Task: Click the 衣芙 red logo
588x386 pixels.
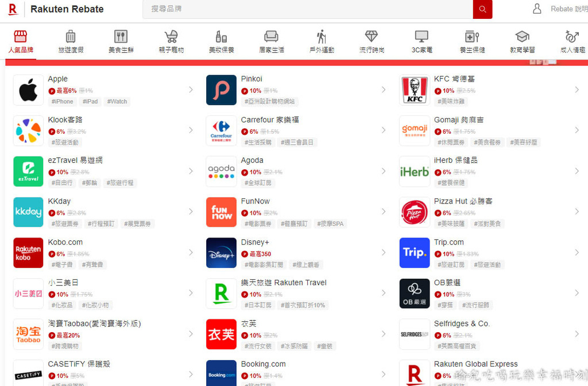Action: [x=221, y=334]
